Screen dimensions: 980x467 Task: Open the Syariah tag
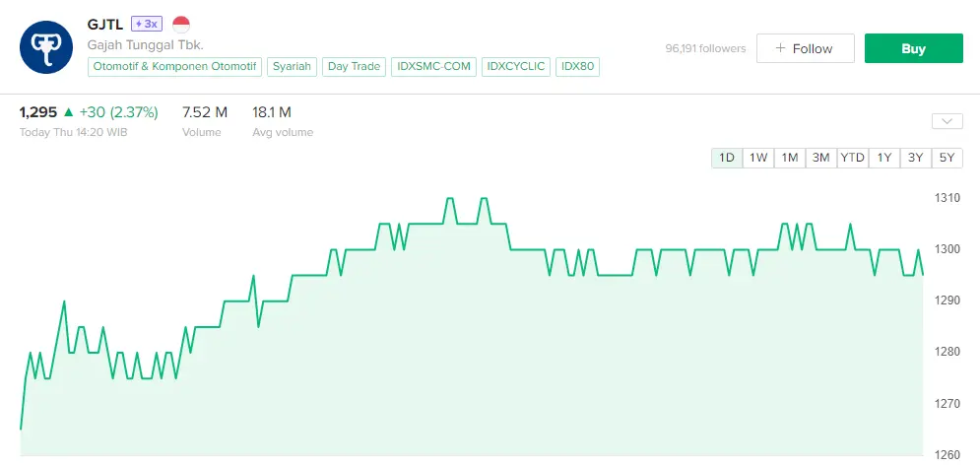point(292,67)
